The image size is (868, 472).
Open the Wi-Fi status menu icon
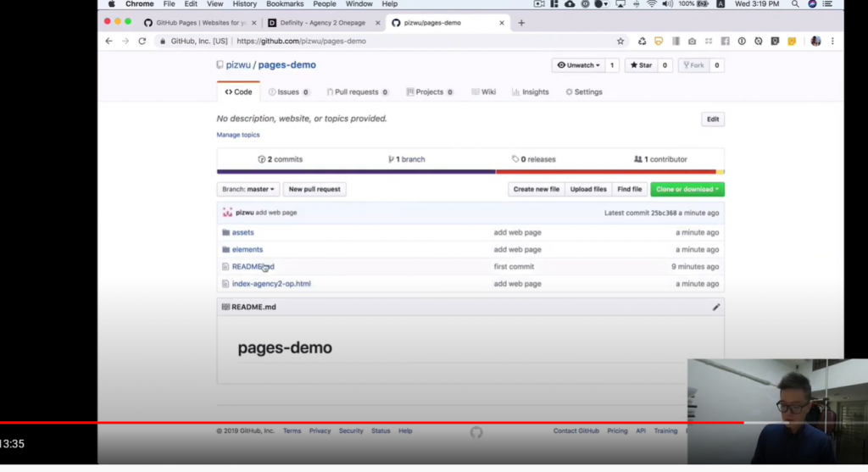[x=652, y=4]
